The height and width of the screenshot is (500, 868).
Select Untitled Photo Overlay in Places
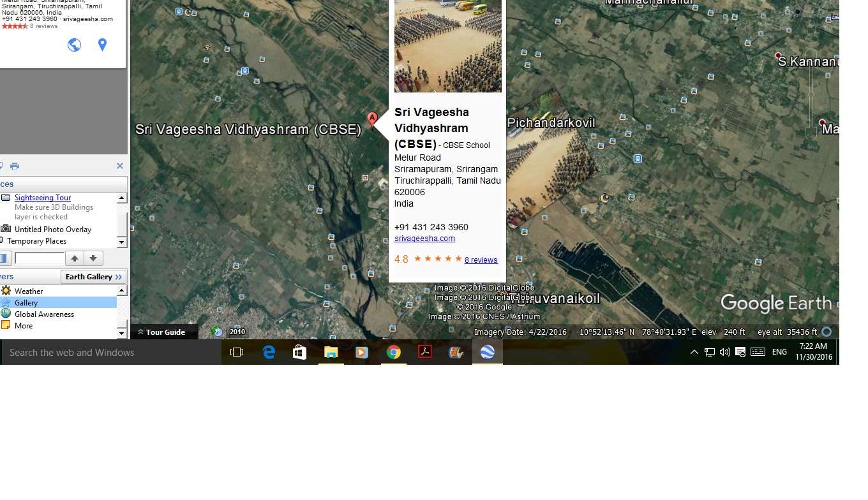point(53,229)
